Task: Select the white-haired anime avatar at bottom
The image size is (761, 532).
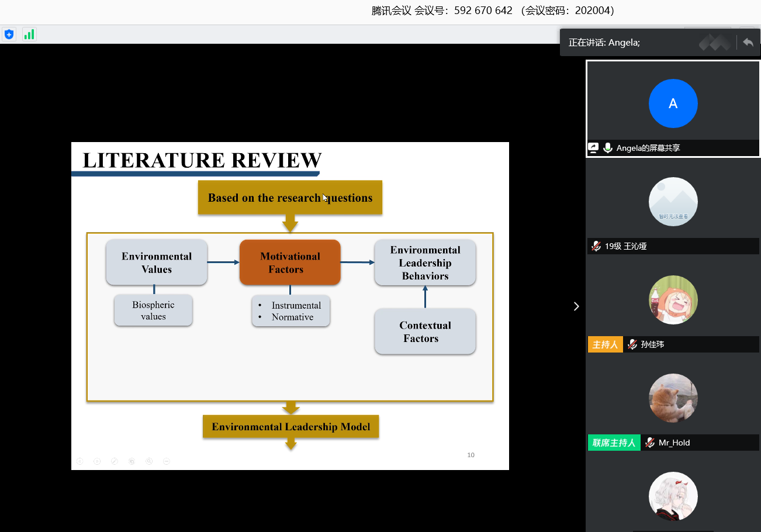Action: [x=673, y=496]
